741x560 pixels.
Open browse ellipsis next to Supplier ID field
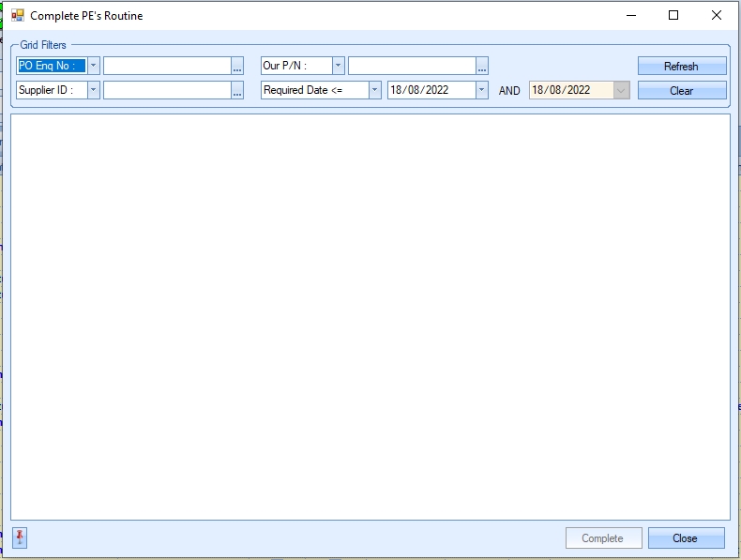tap(237, 90)
